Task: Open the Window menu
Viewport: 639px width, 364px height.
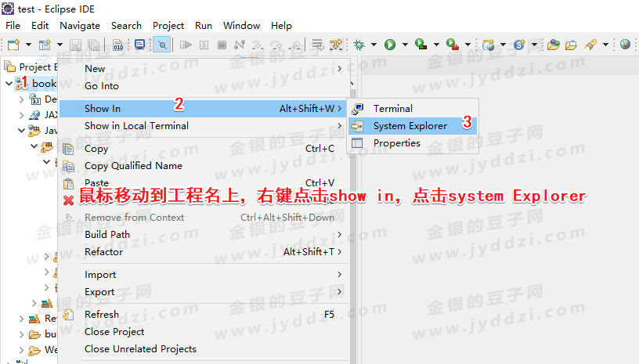Action: click(x=242, y=25)
